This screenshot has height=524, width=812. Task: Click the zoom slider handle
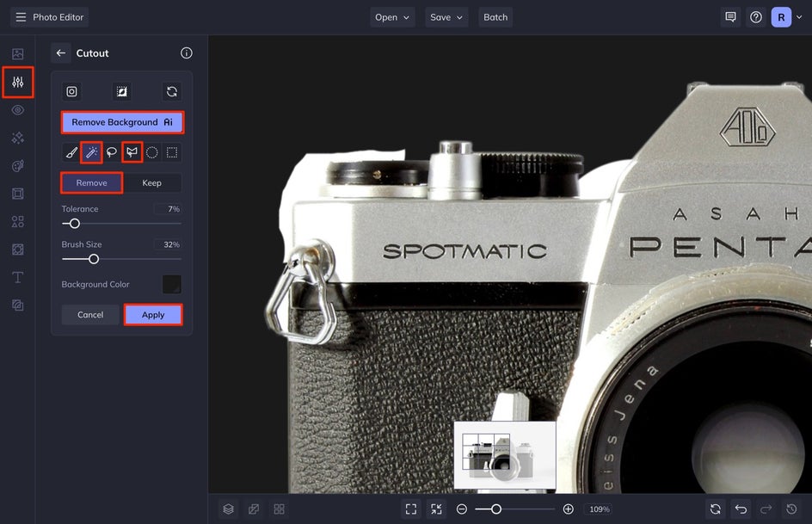(x=496, y=509)
